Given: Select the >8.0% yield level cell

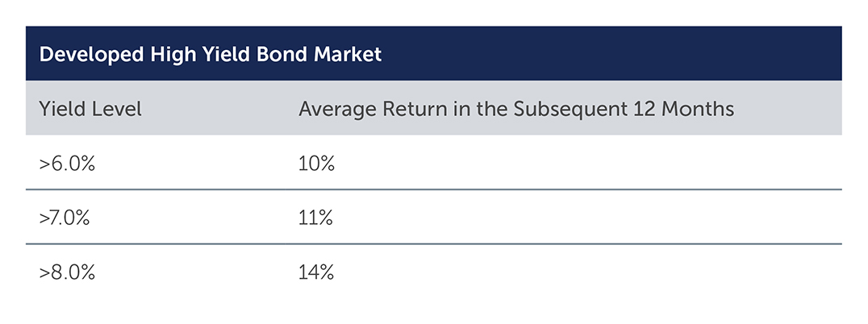Looking at the screenshot, I should pyautogui.click(x=67, y=272).
